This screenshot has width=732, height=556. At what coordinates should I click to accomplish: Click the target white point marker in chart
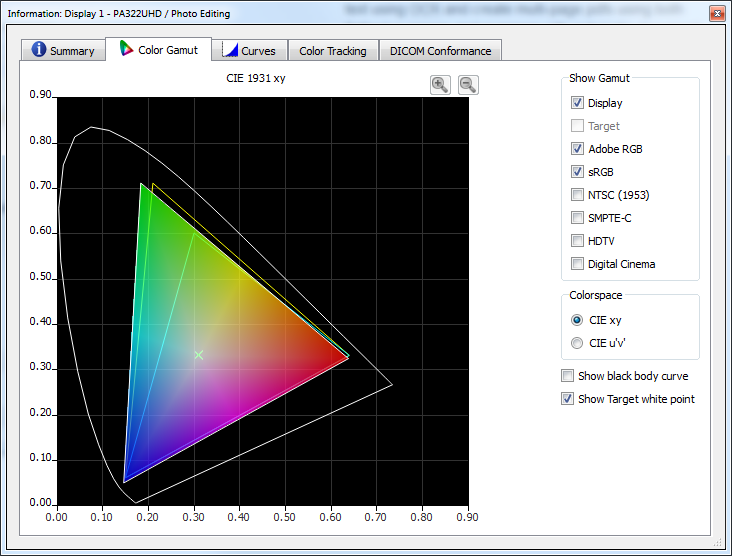point(199,355)
